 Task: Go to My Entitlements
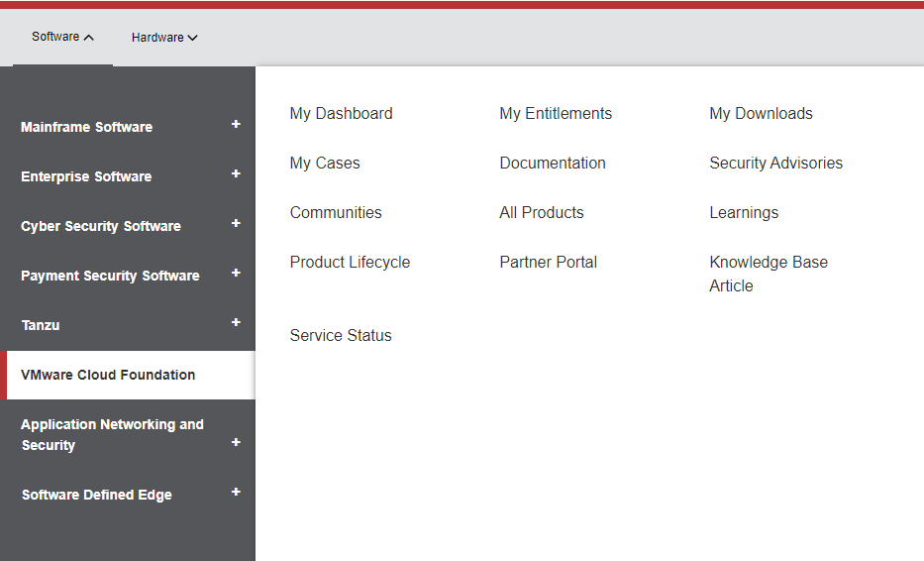556,114
